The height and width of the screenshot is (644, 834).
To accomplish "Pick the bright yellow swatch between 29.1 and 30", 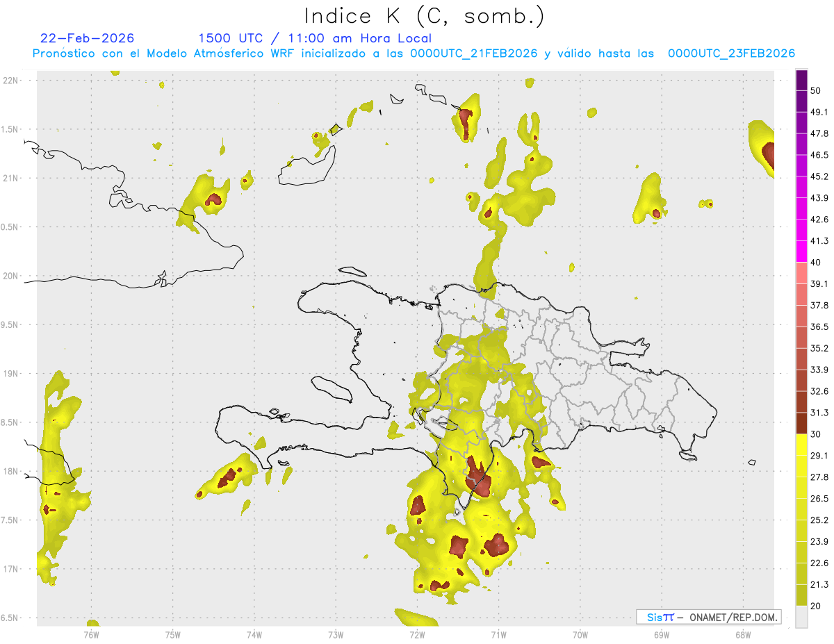I will 801,445.
